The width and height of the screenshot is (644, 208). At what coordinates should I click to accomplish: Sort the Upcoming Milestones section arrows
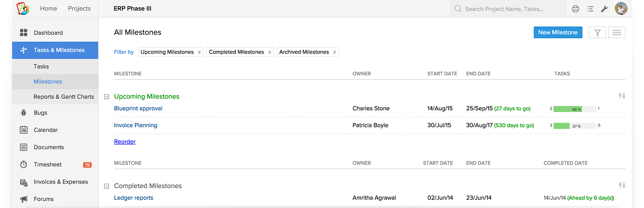622,96
